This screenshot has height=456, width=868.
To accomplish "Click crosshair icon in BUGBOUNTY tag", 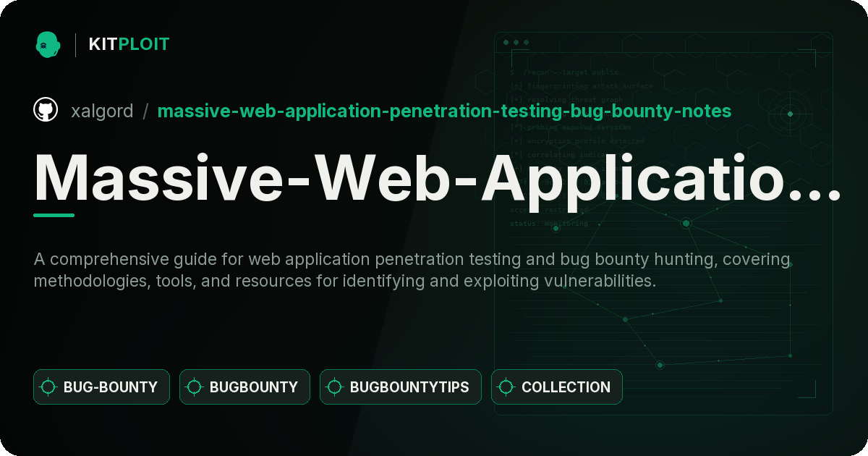I will point(195,387).
